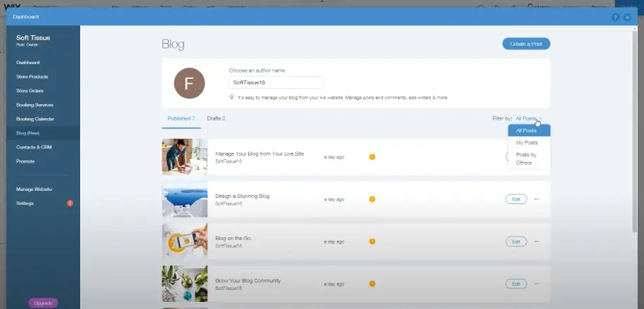Open the Design a Stunning Blog thumbnail
This screenshot has width=644, height=309.
[185, 199]
